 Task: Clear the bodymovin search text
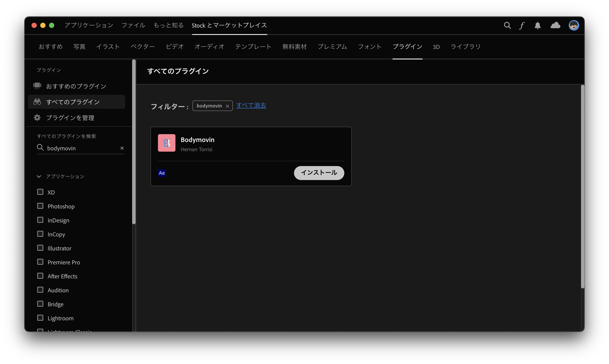click(x=122, y=148)
